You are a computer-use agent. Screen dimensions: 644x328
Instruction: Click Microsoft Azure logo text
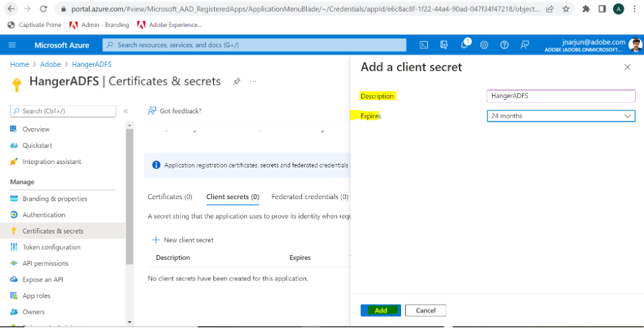click(x=62, y=45)
